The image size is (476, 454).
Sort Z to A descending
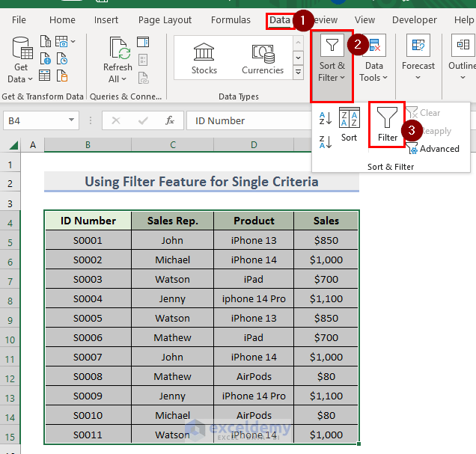tap(326, 141)
